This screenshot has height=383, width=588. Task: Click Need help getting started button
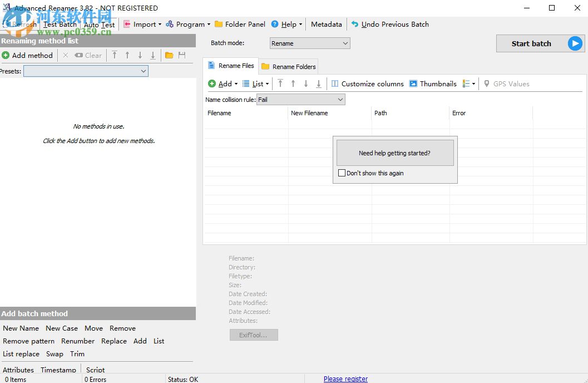(394, 153)
